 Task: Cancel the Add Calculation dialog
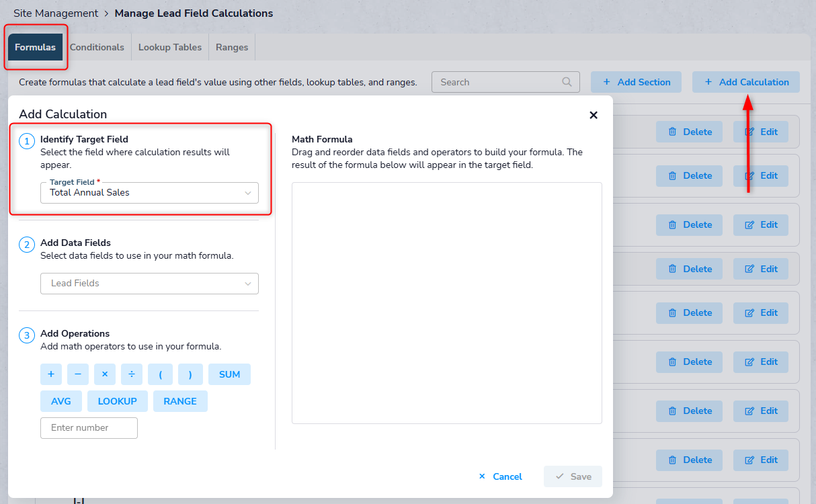pyautogui.click(x=500, y=476)
